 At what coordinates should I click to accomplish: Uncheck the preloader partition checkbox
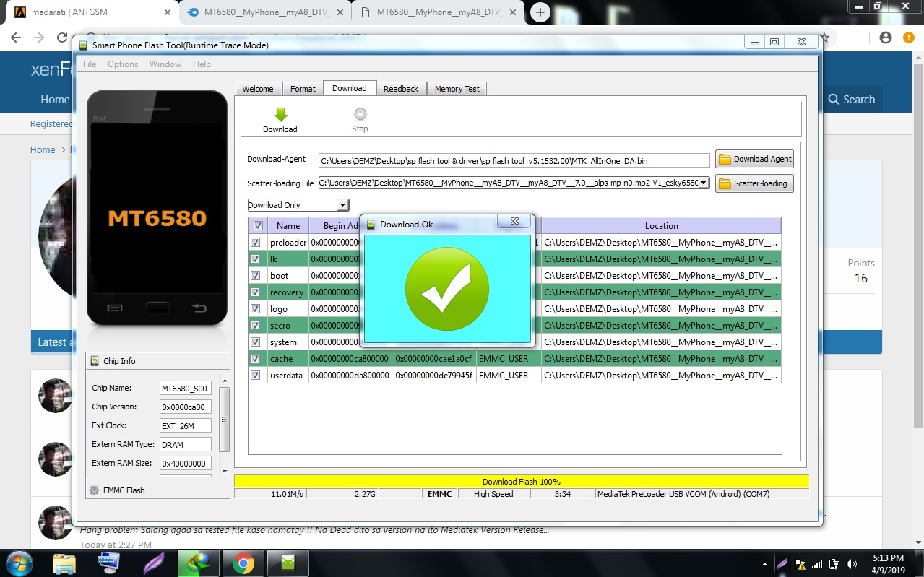tap(255, 243)
